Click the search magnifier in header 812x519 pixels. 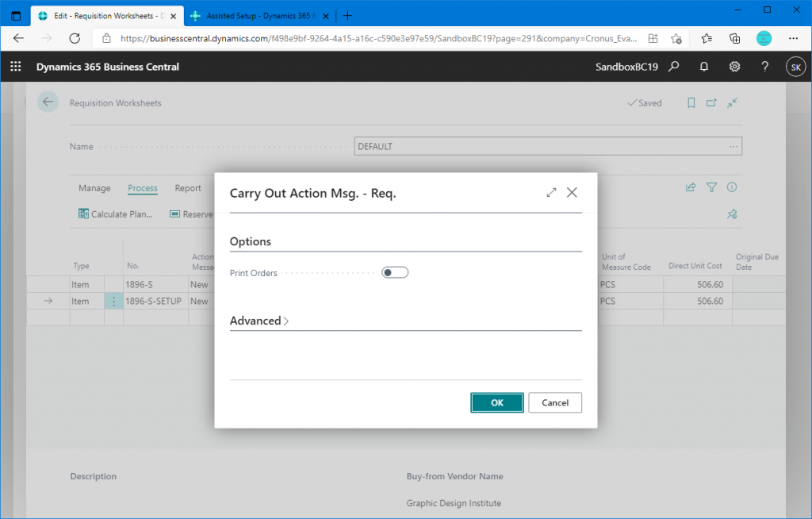click(x=673, y=67)
